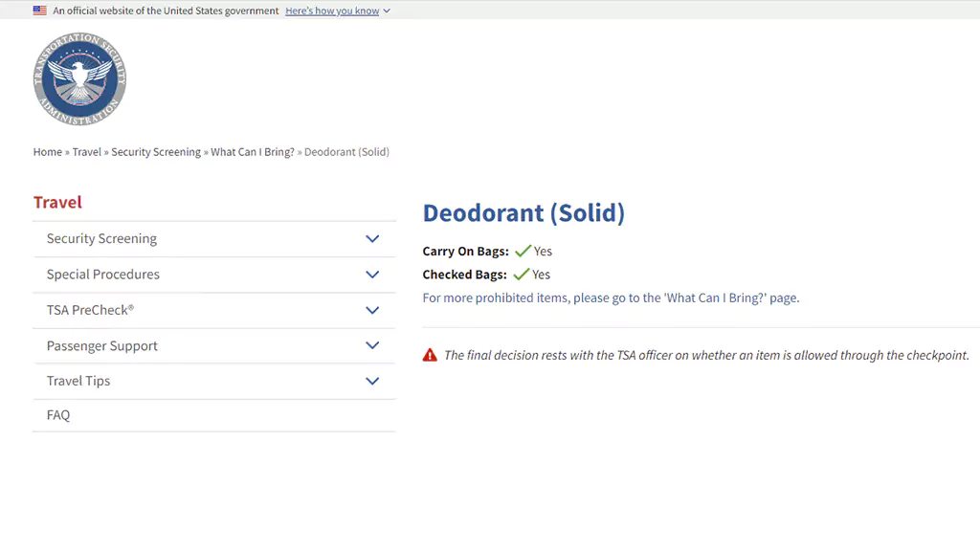Click the red Travel sidebar heading
Viewport: 980px width, 551px height.
tap(57, 203)
